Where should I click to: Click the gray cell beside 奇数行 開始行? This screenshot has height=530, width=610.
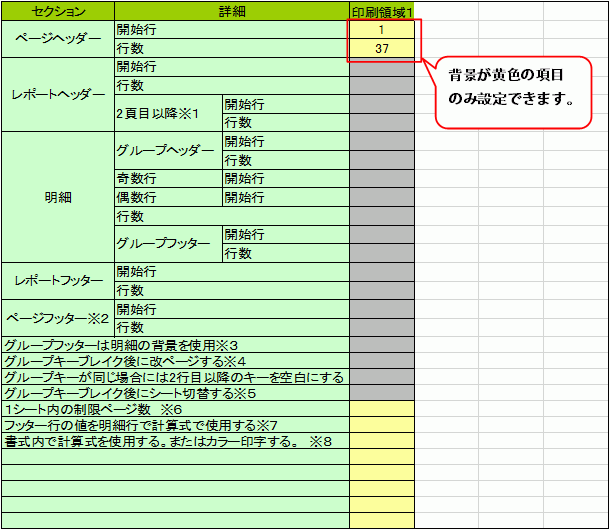(382, 179)
